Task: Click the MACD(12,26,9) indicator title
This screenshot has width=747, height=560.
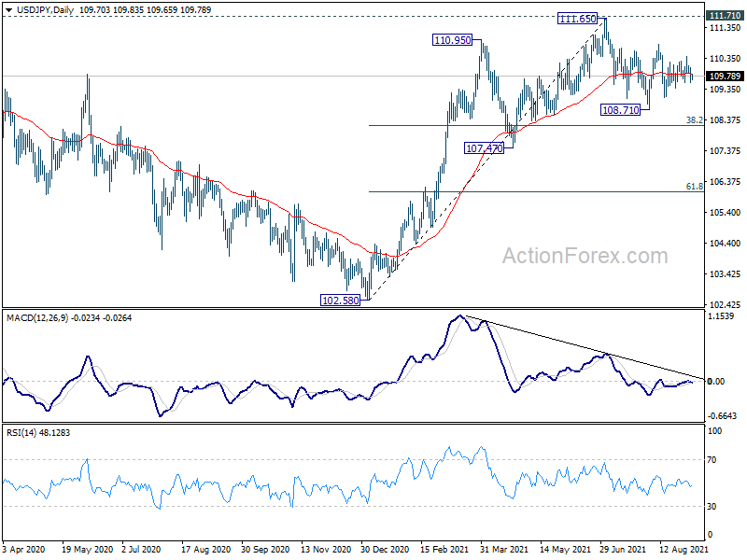Action: coord(37,317)
